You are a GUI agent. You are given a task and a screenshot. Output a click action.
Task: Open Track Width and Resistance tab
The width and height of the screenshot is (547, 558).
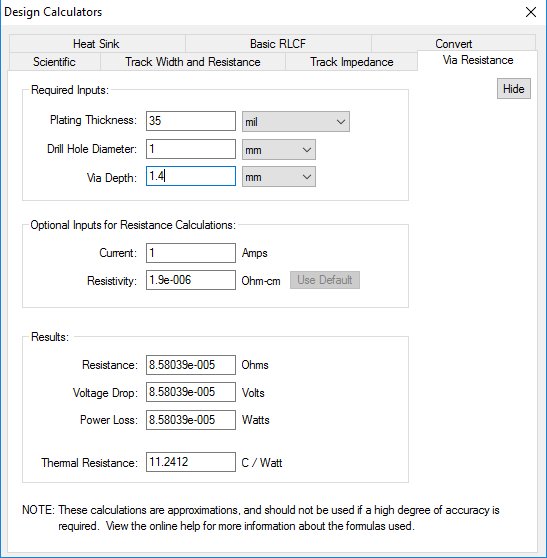[x=193, y=62]
